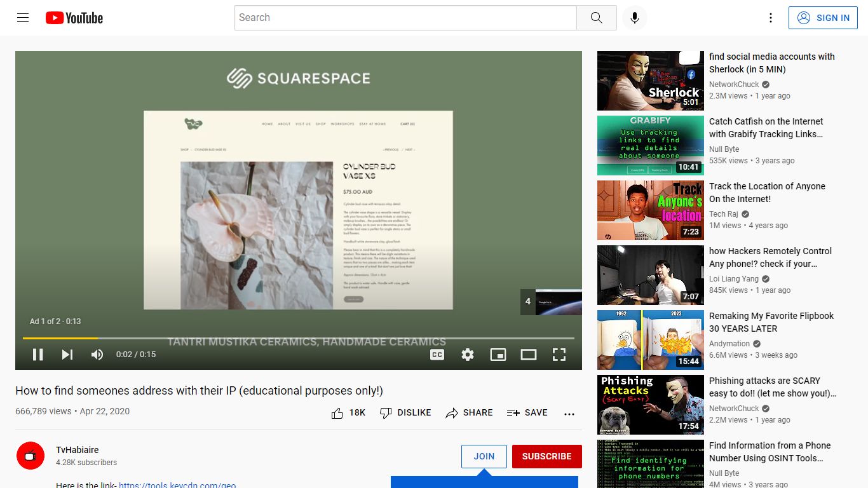The height and width of the screenshot is (488, 868).
Task: Pause the video
Action: pyautogui.click(x=38, y=355)
